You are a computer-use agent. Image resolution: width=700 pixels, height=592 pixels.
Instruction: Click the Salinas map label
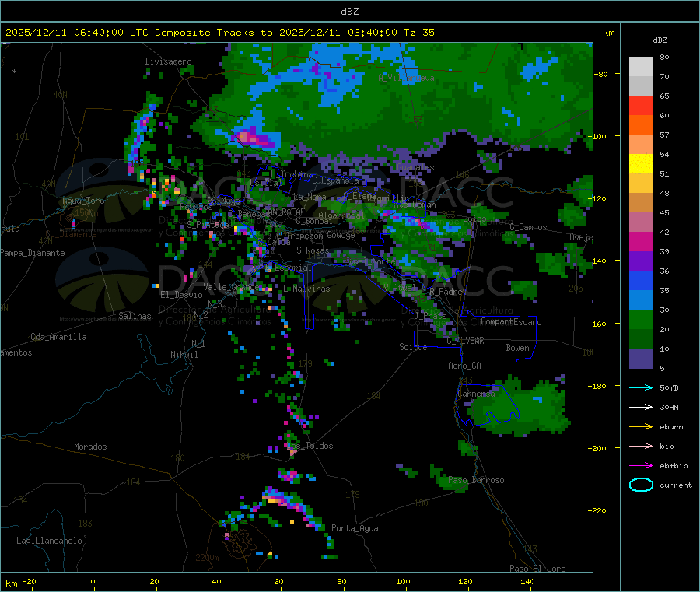(x=135, y=316)
